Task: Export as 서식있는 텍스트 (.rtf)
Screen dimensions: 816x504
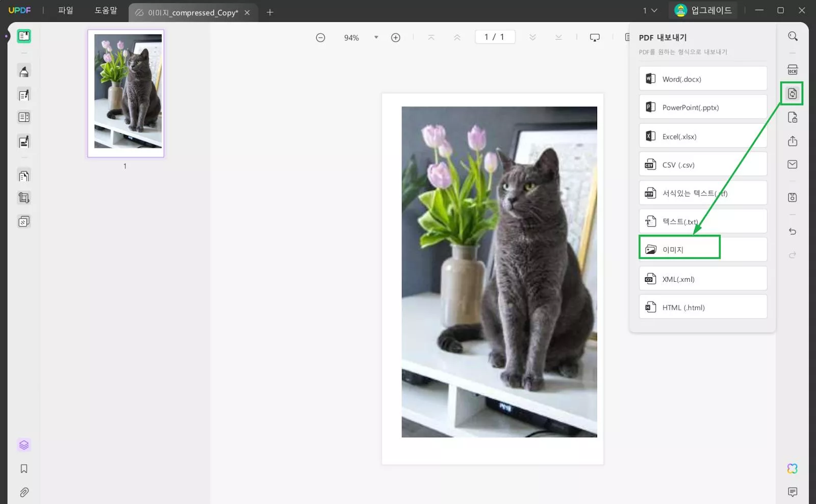Action: tap(703, 193)
